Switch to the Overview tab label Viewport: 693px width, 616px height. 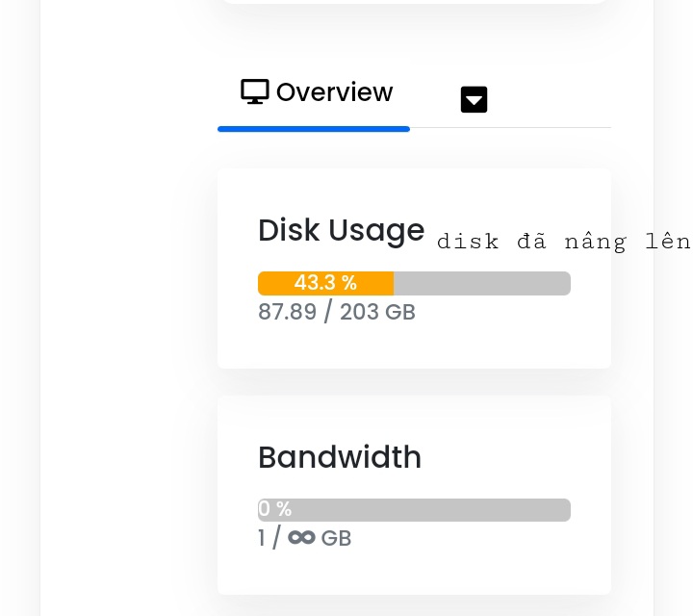click(x=334, y=92)
